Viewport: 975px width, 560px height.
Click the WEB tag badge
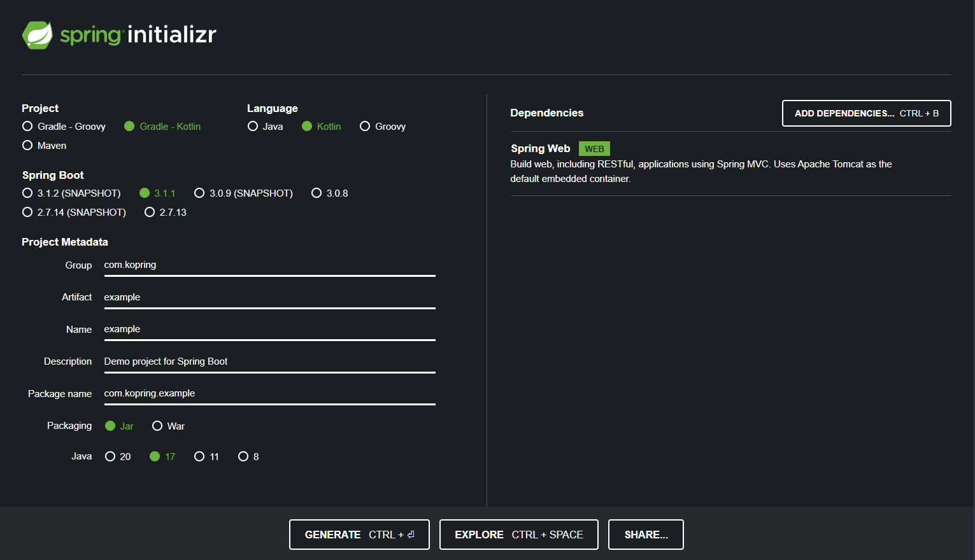pyautogui.click(x=594, y=149)
